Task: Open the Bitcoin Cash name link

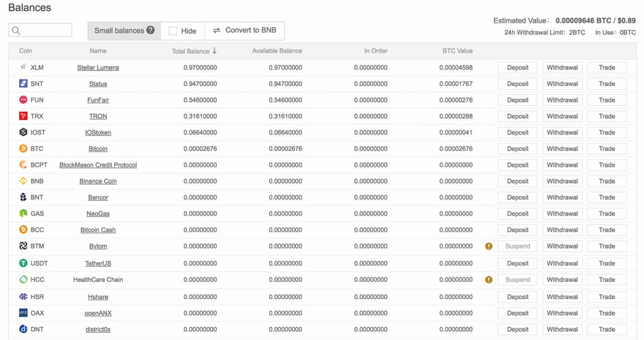Action: coord(98,230)
